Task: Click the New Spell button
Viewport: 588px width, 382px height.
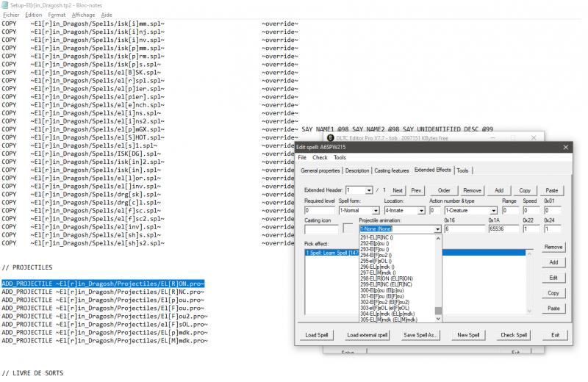Action: (468, 335)
